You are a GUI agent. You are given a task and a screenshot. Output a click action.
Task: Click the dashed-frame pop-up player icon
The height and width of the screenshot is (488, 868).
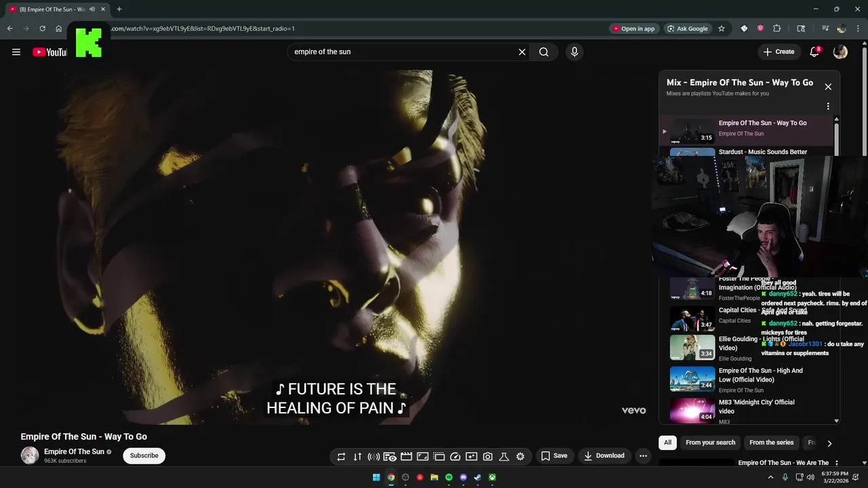[x=439, y=457]
